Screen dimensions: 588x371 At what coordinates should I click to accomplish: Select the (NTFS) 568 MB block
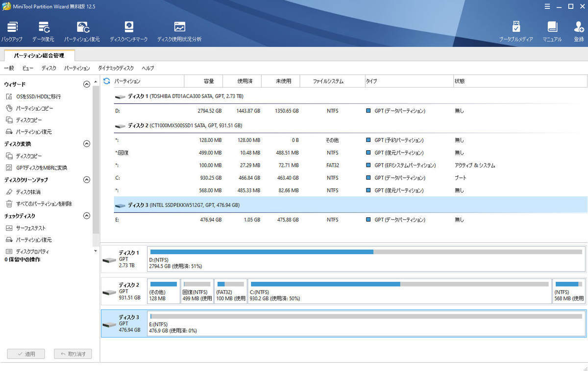[569, 292]
